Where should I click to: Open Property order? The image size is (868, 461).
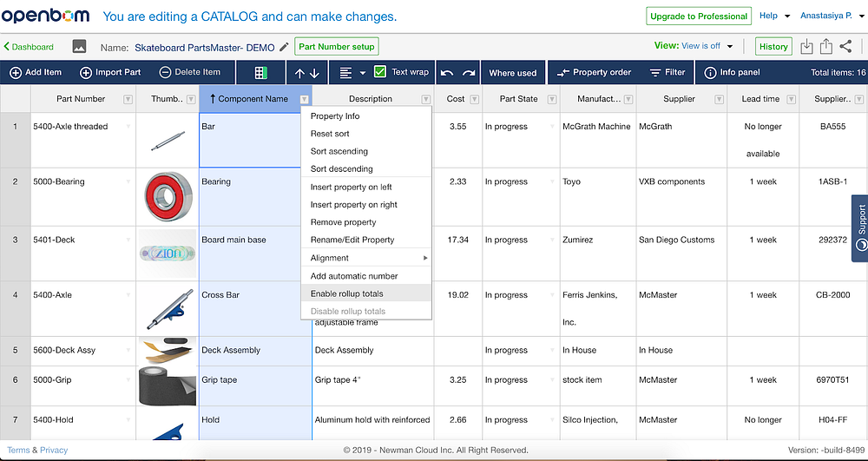[x=594, y=73]
